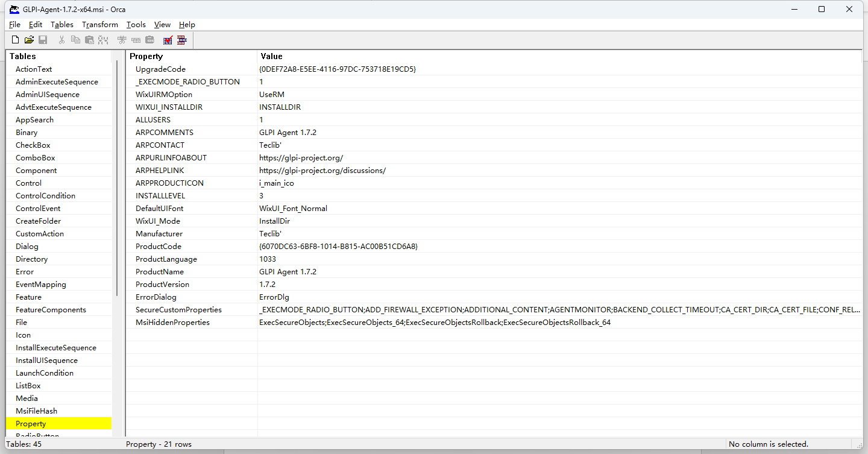Select the AdvtExecuteSequence table

pos(54,107)
